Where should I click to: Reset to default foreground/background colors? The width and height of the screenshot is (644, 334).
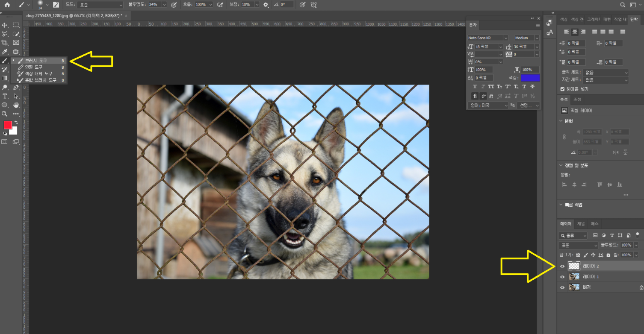click(x=5, y=133)
